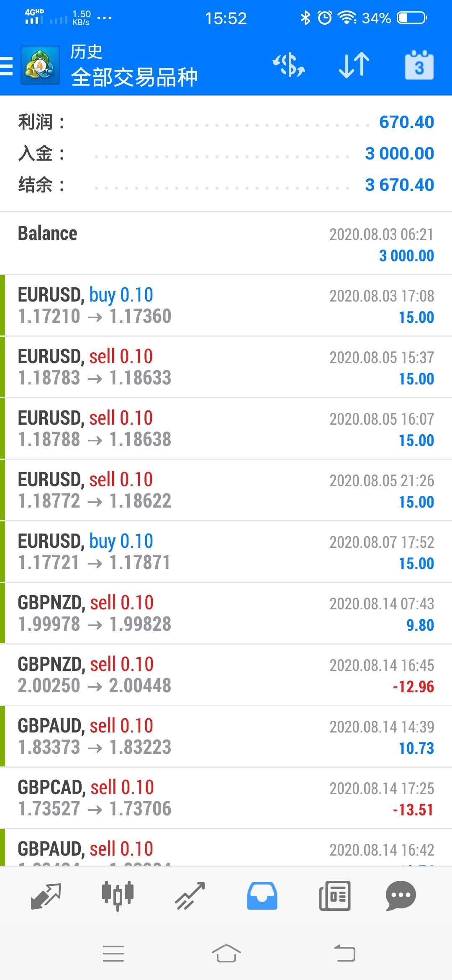This screenshot has width=452, height=980.
Task: Open the calendar date range picker
Action: coord(419,65)
